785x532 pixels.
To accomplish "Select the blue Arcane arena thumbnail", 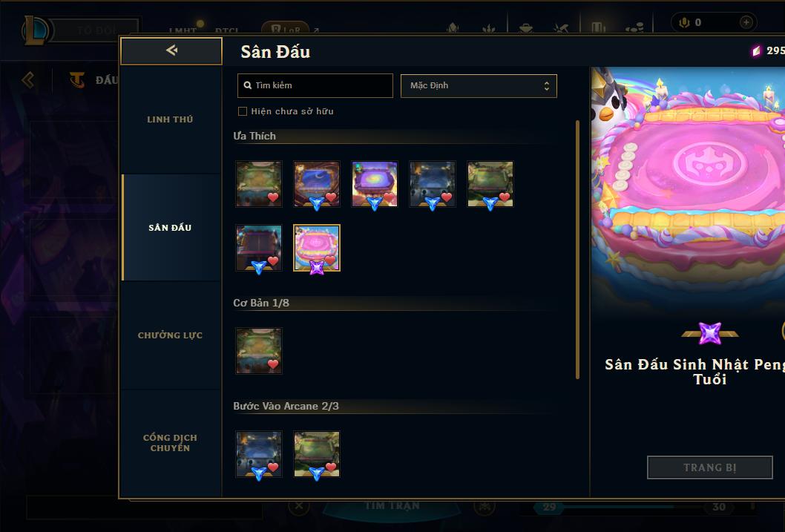I will click(x=259, y=454).
